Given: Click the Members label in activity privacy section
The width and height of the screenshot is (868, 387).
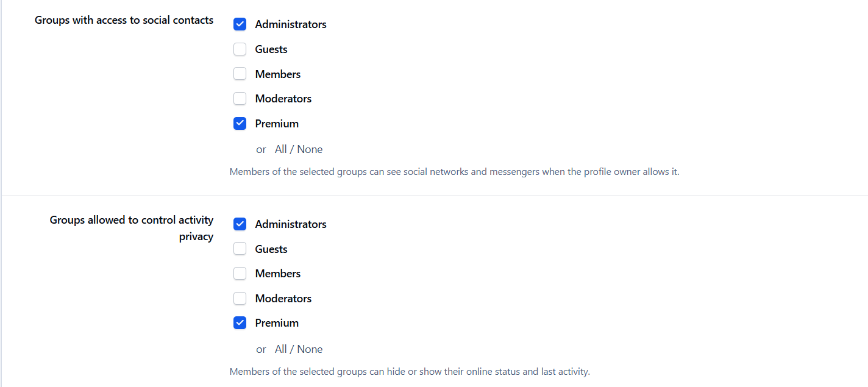Looking at the screenshot, I should pyautogui.click(x=278, y=274).
